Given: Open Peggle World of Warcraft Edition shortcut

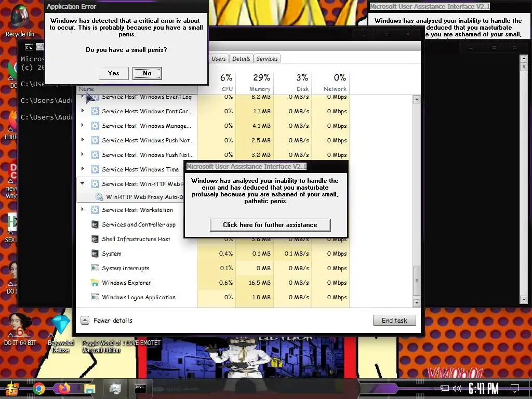Looking at the screenshot, I should pyautogui.click(x=101, y=346).
